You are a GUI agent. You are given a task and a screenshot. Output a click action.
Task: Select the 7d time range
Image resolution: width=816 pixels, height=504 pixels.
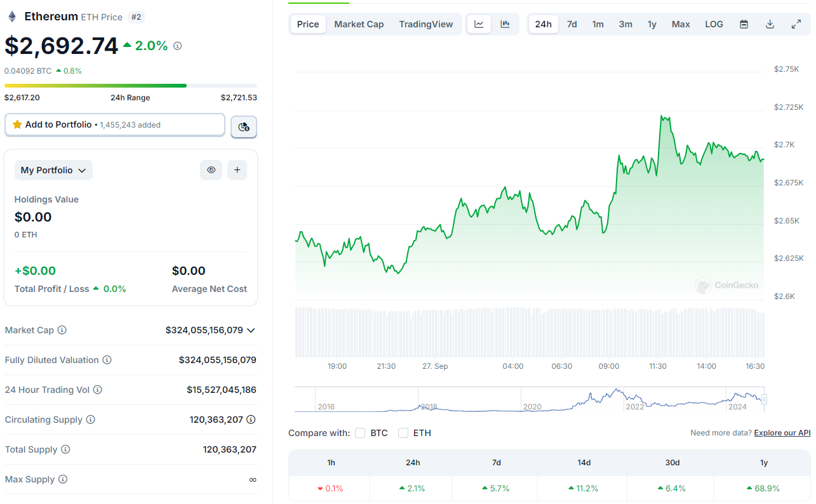click(x=572, y=24)
